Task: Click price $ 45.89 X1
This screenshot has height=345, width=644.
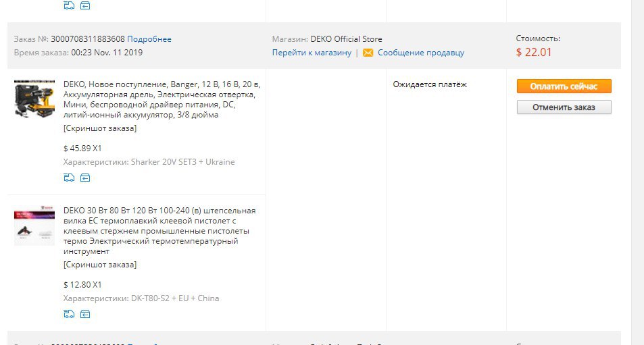Action: [x=82, y=148]
